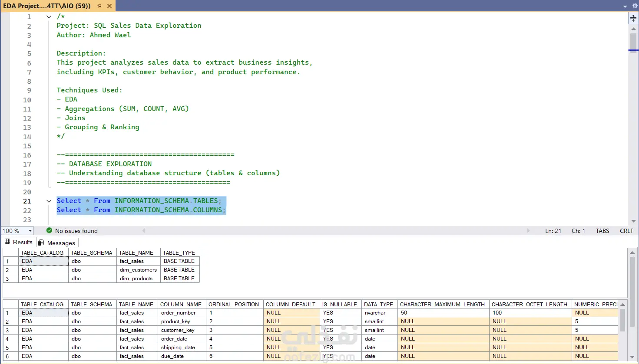The image size is (639, 364).
Task: Click the Author: Ahmed Wael comment line
Action: pos(93,35)
